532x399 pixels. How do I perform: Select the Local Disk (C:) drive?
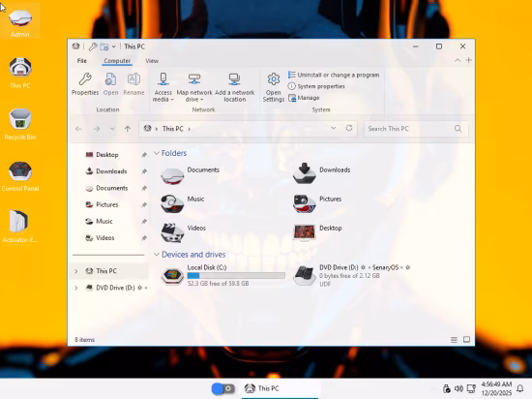[x=222, y=275]
